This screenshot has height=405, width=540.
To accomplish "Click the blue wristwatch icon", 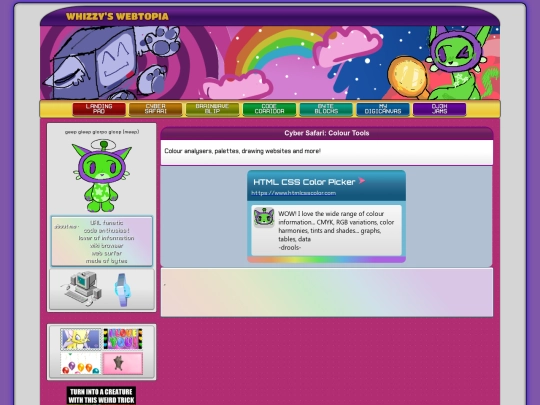I will point(123,290).
